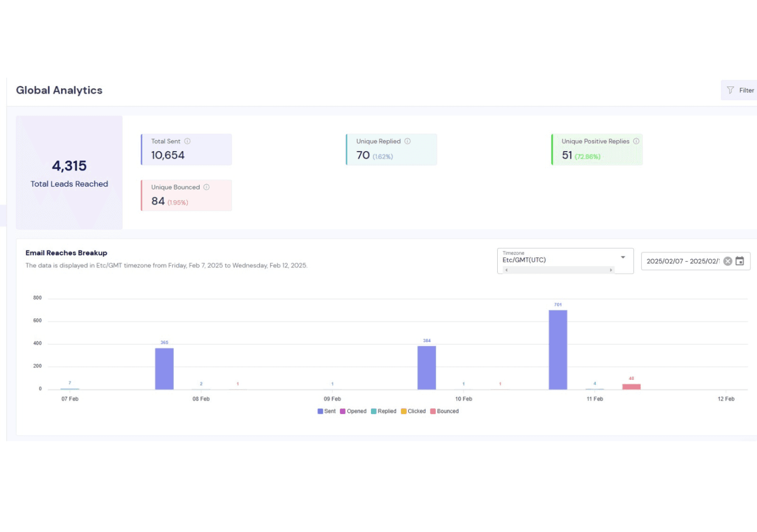Click info icon beside Total Sent

coord(187,141)
